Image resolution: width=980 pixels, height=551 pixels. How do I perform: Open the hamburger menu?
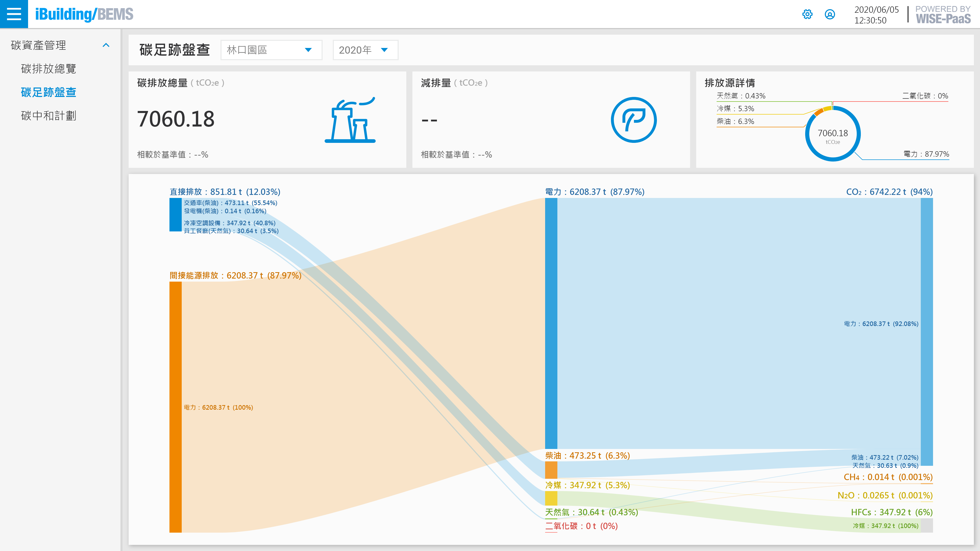[x=14, y=14]
